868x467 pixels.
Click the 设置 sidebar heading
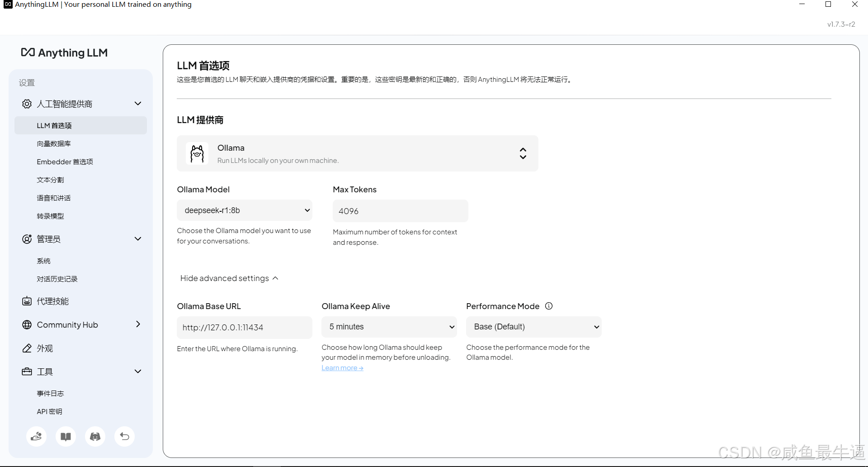(x=27, y=83)
